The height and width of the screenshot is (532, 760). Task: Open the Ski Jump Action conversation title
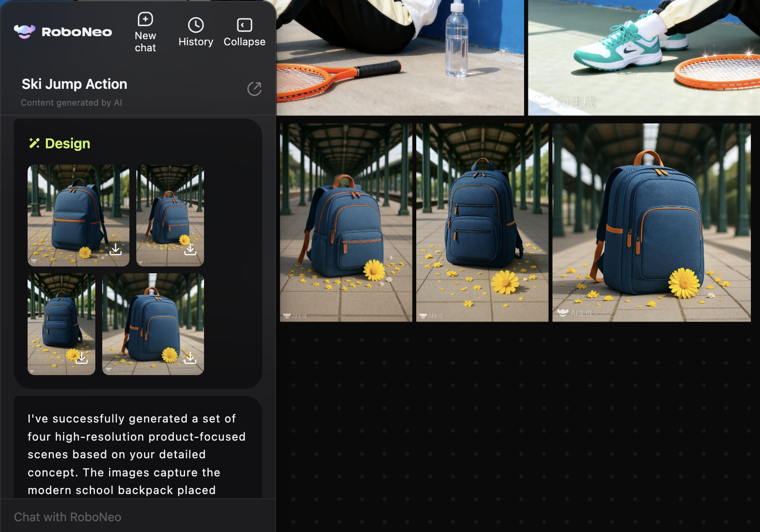(74, 84)
